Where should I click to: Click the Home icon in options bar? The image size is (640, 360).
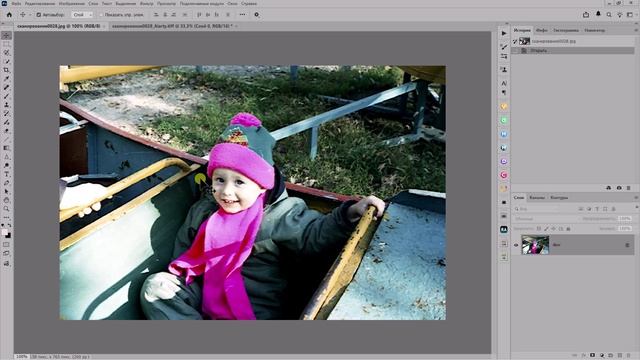[x=9, y=15]
